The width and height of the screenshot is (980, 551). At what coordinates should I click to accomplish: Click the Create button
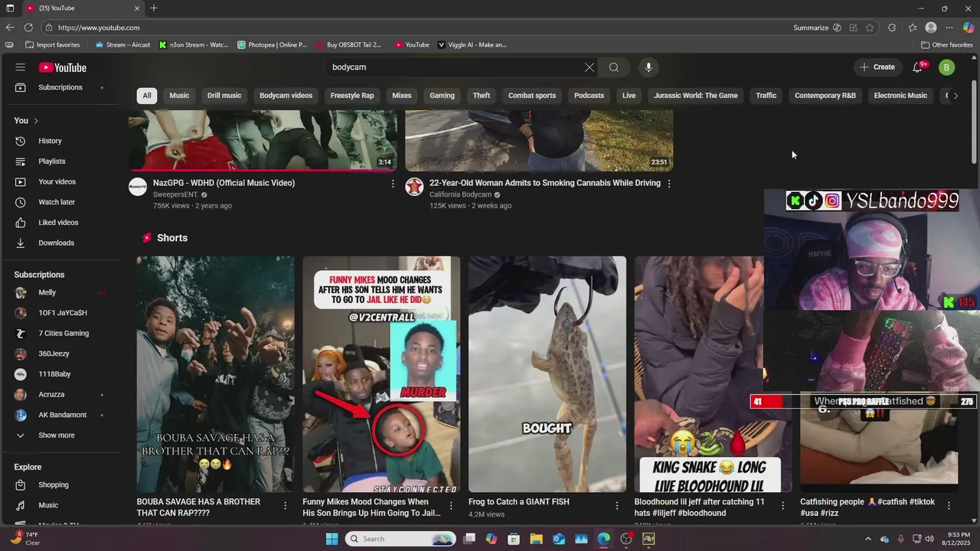point(877,67)
